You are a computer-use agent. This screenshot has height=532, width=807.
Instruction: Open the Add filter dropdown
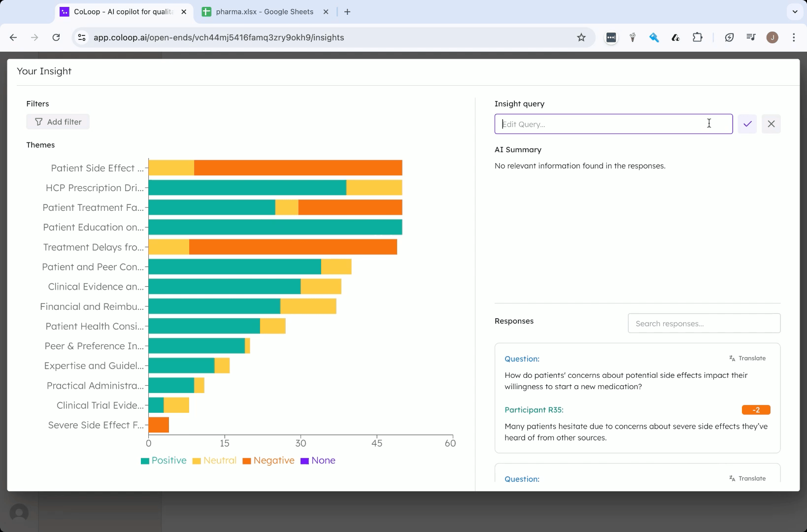58,122
